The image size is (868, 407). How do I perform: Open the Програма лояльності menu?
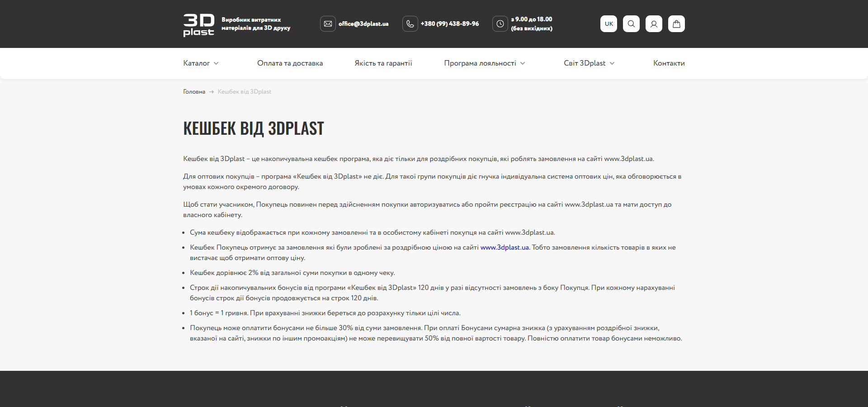tap(480, 63)
